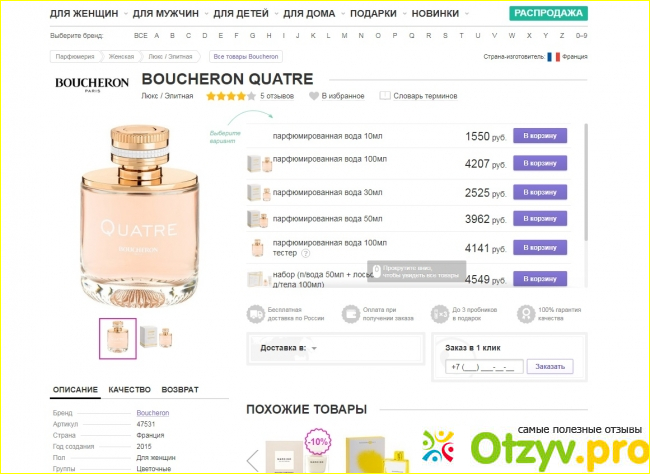Click the heart icon for favorites
The image size is (650, 474).
[x=314, y=96]
